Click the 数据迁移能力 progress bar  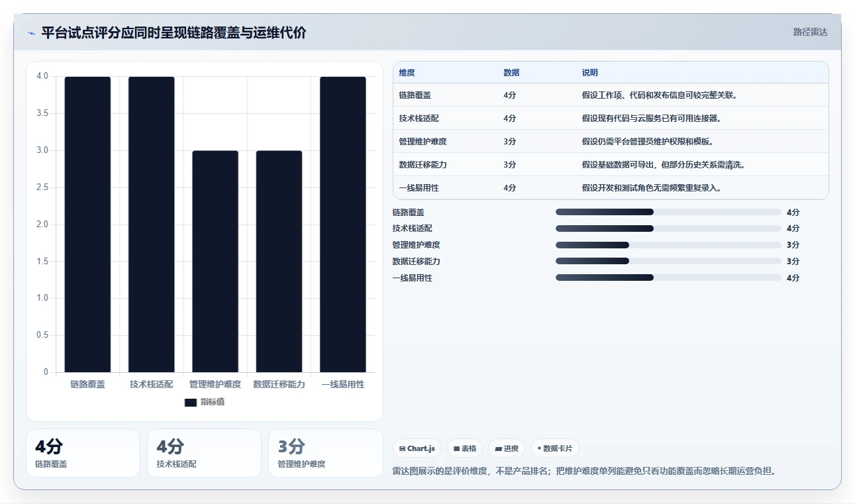coord(668,261)
